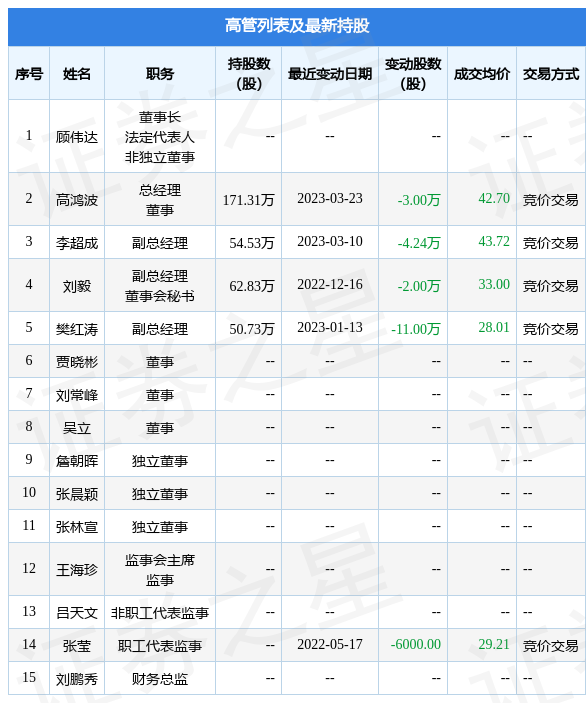The image size is (586, 703).
Task: Select the name 吕天文
Action: pyautogui.click(x=77, y=613)
